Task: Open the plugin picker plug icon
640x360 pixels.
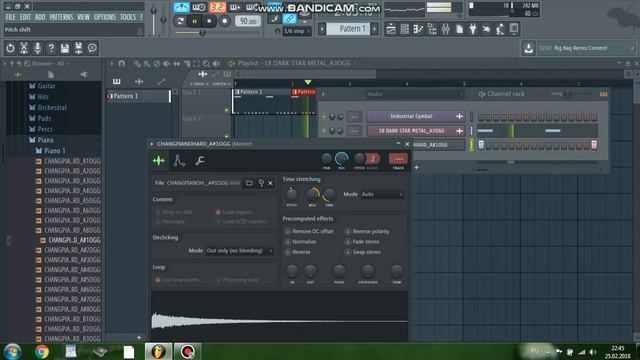Action: click(473, 29)
